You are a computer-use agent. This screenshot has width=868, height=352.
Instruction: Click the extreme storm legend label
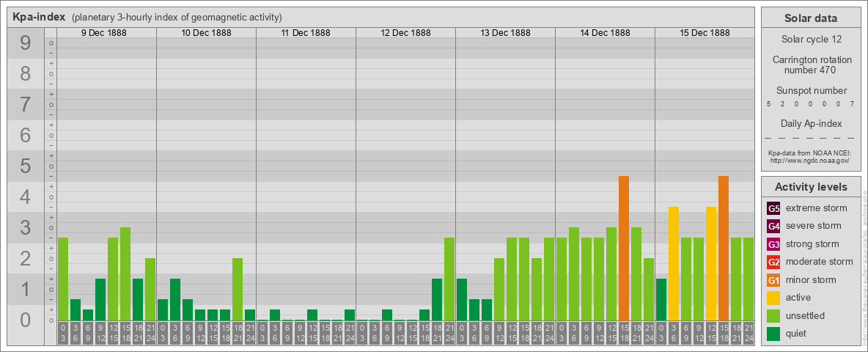click(x=816, y=208)
